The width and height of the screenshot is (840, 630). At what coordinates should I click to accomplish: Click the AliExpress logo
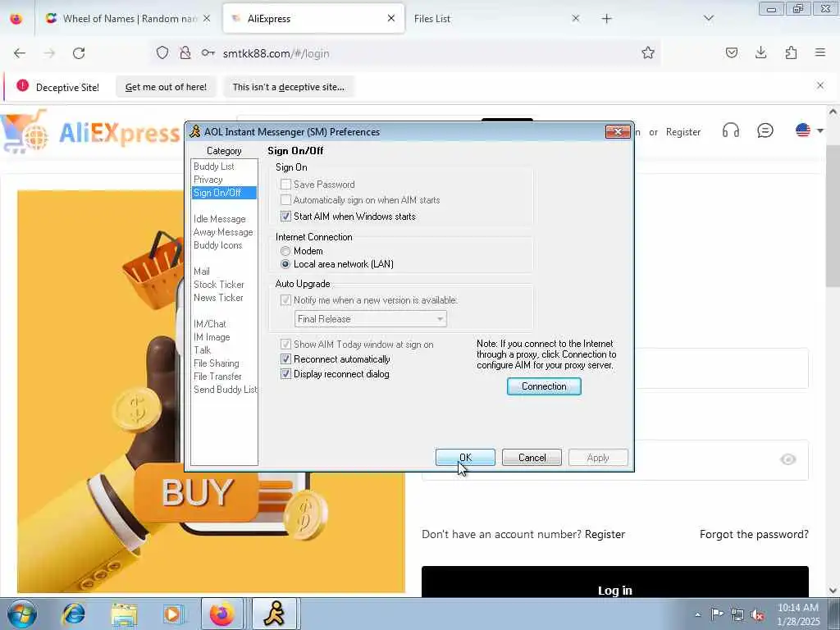(91, 131)
